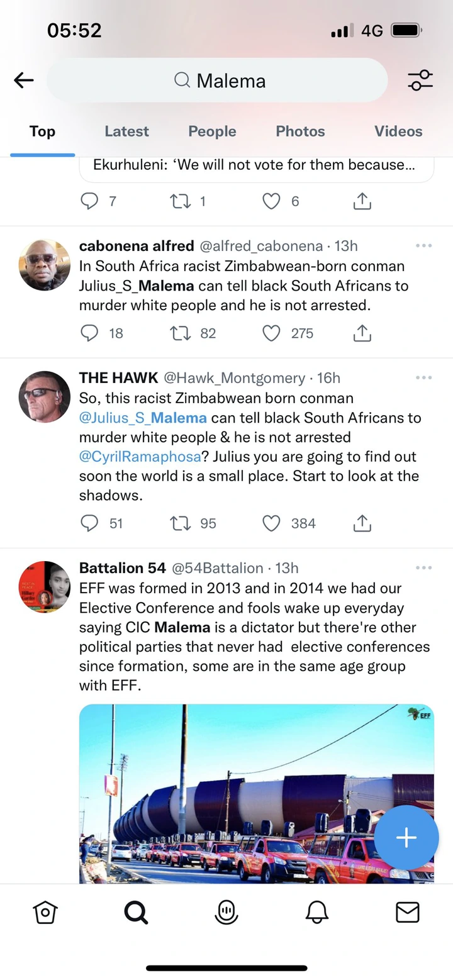Tap the back arrow icon
The height and width of the screenshot is (980, 453).
pos(24,80)
